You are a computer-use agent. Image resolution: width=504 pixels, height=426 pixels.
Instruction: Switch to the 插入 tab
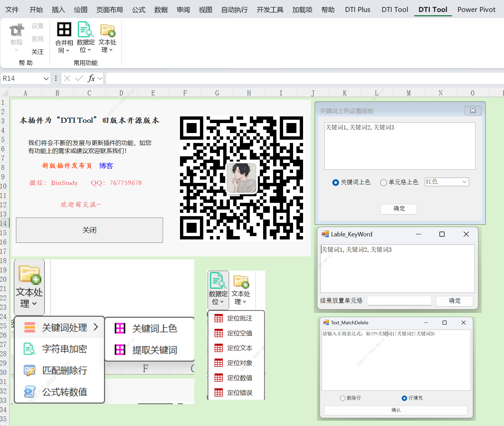click(x=59, y=10)
